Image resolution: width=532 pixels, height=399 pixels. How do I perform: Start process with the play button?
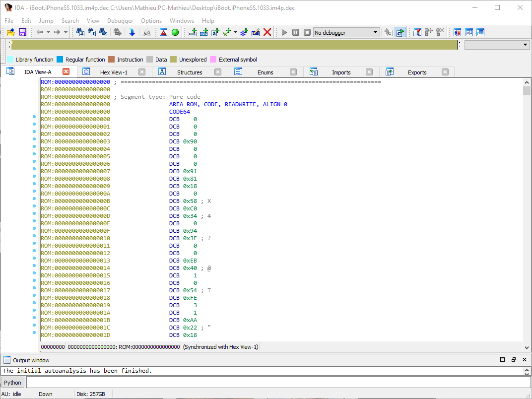[284, 32]
